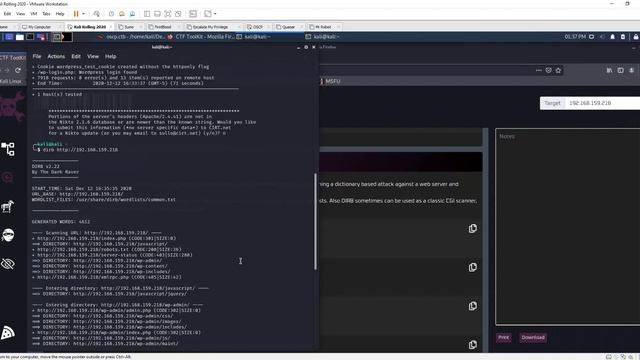Open the Kali panel terminal launcher icon
The width and height of the screenshot is (640, 360).
point(30,37)
